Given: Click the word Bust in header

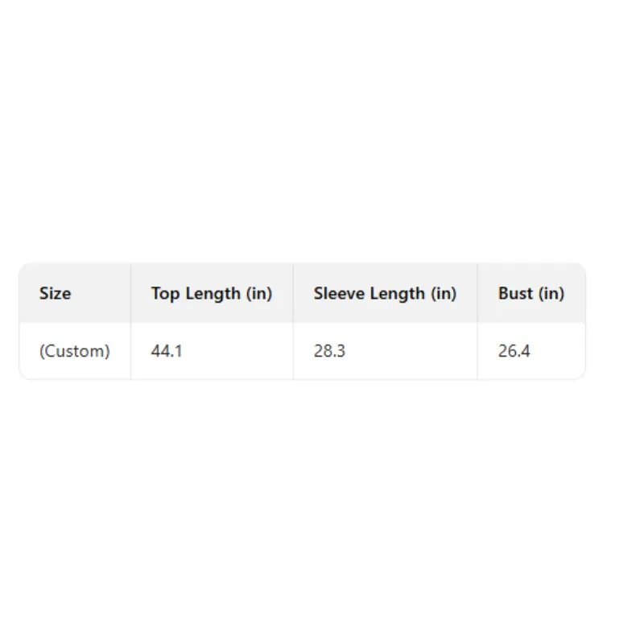Looking at the screenshot, I should tap(515, 293).
